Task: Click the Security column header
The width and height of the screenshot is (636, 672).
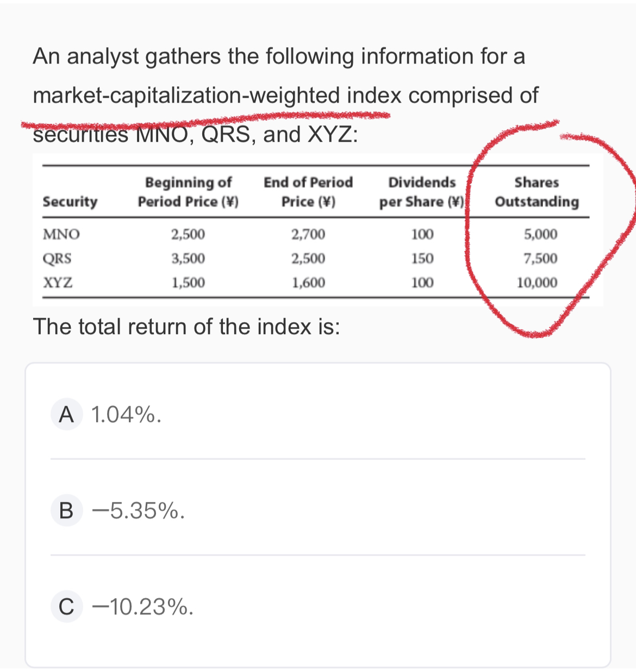Action: click(x=70, y=202)
